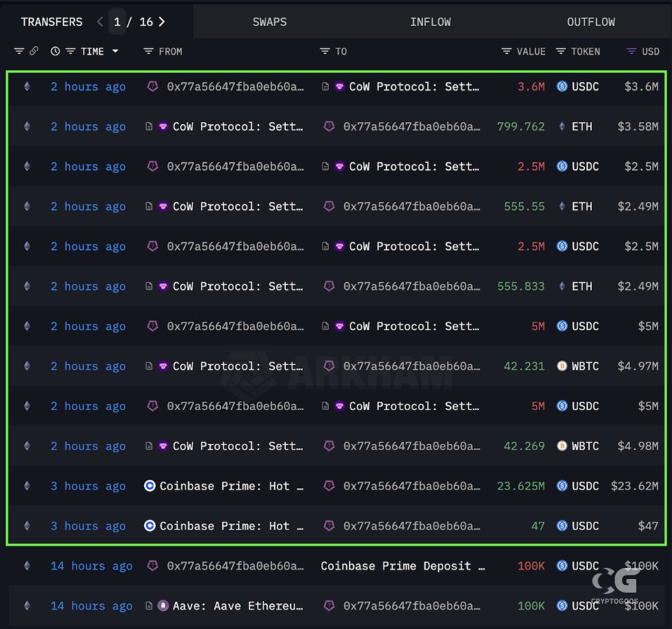Click Ethereum chain icon in 3.6M row

point(27,87)
